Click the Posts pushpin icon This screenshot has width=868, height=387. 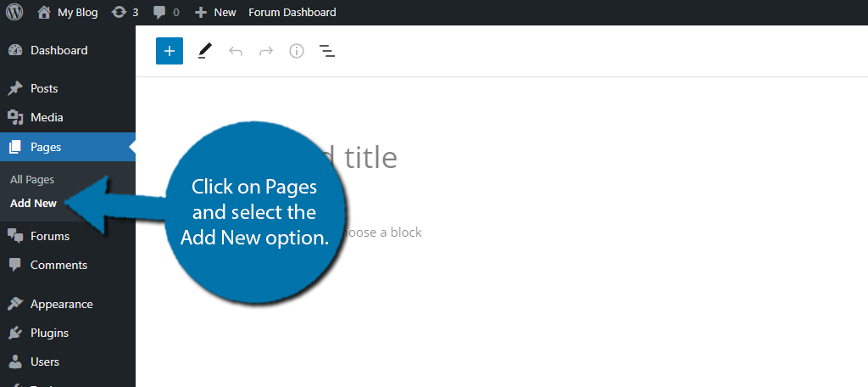tap(15, 89)
